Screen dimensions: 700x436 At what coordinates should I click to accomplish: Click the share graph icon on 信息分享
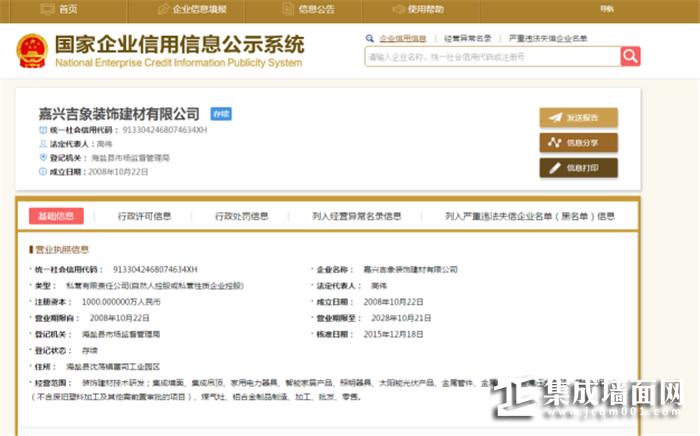click(554, 143)
